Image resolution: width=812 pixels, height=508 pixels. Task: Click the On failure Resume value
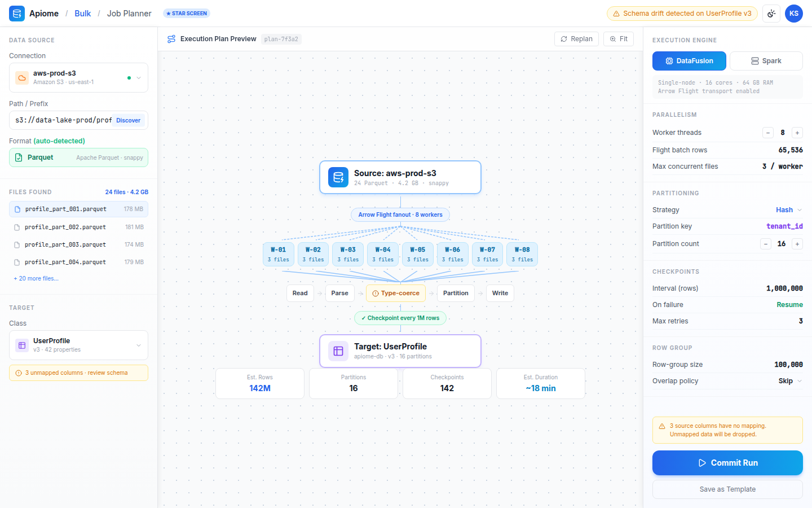pyautogui.click(x=789, y=305)
